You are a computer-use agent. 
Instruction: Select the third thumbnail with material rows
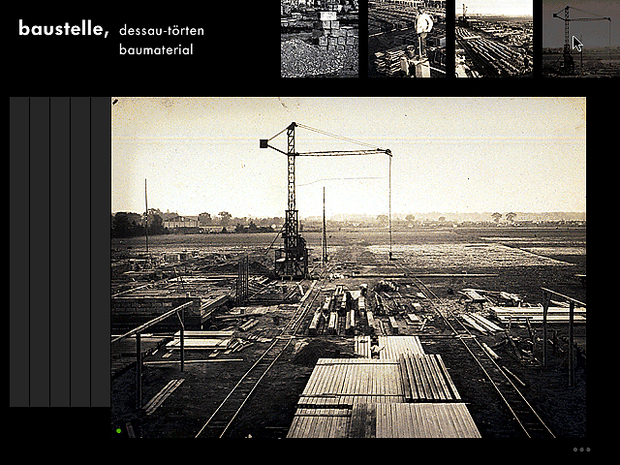pos(494,38)
